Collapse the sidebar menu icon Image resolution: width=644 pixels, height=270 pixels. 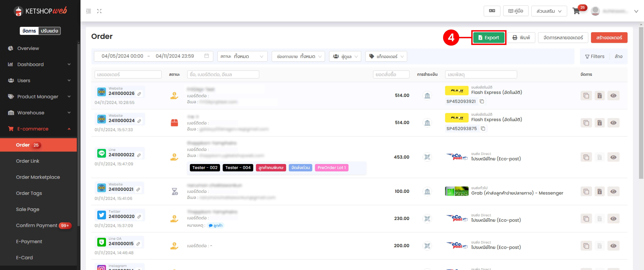(x=88, y=11)
